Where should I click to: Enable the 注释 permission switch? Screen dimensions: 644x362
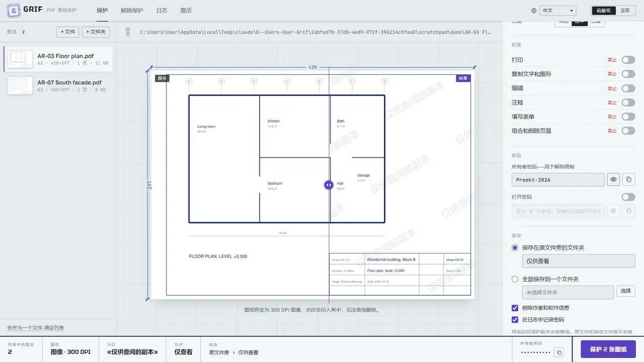628,103
